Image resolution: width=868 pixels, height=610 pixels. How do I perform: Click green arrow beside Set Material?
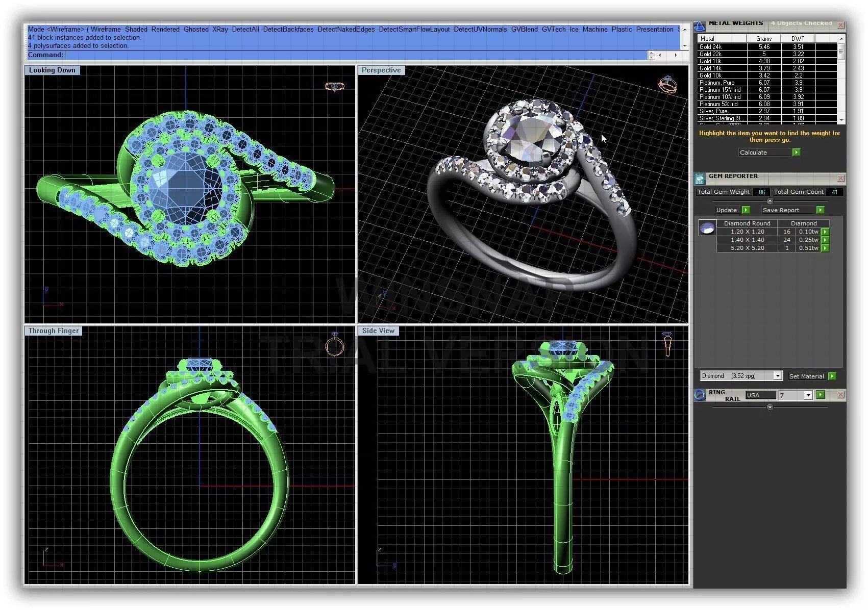tap(832, 376)
